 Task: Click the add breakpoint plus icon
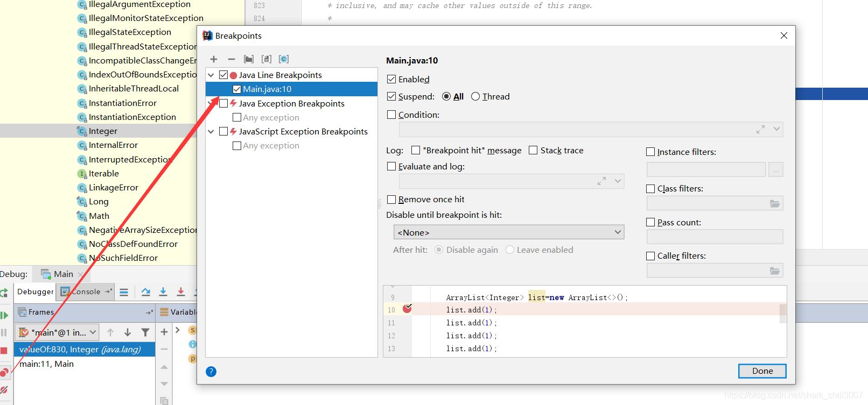tap(214, 59)
